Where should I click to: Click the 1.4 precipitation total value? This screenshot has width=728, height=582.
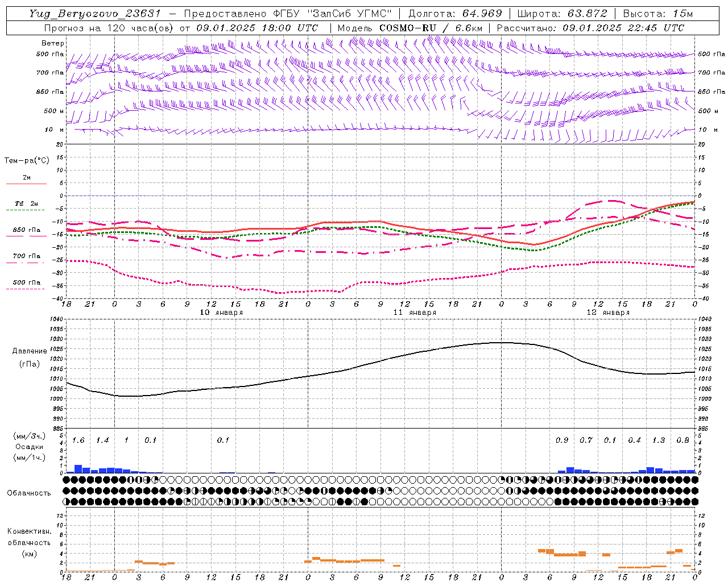(x=102, y=440)
